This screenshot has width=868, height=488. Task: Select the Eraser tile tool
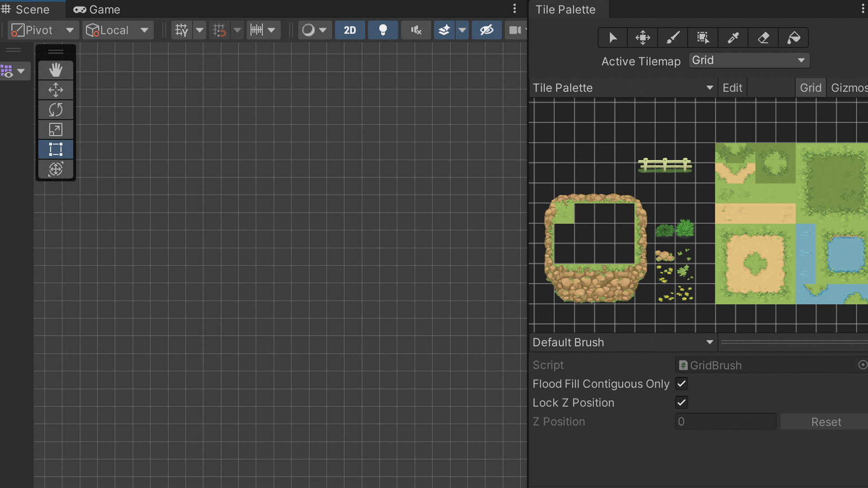763,38
